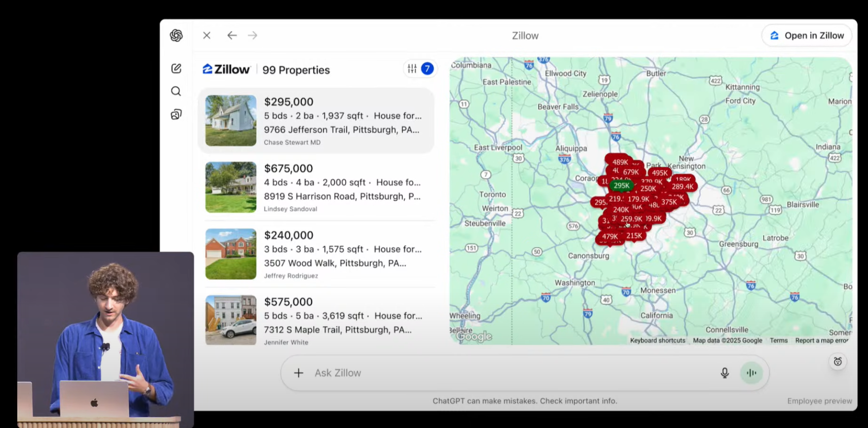Image resolution: width=868 pixels, height=428 pixels.
Task: Click the bug feedback icon below map
Action: (837, 361)
